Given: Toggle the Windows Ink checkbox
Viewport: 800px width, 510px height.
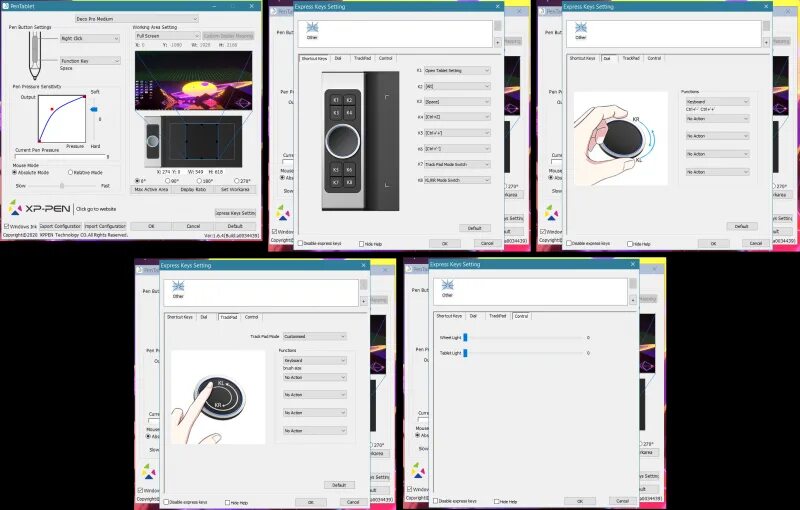Looking at the screenshot, I should [x=7, y=226].
